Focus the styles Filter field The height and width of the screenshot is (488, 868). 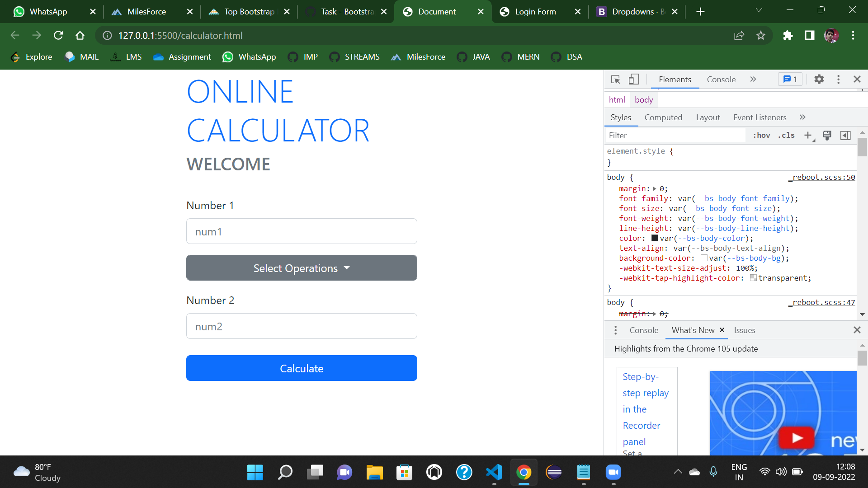[x=675, y=136]
